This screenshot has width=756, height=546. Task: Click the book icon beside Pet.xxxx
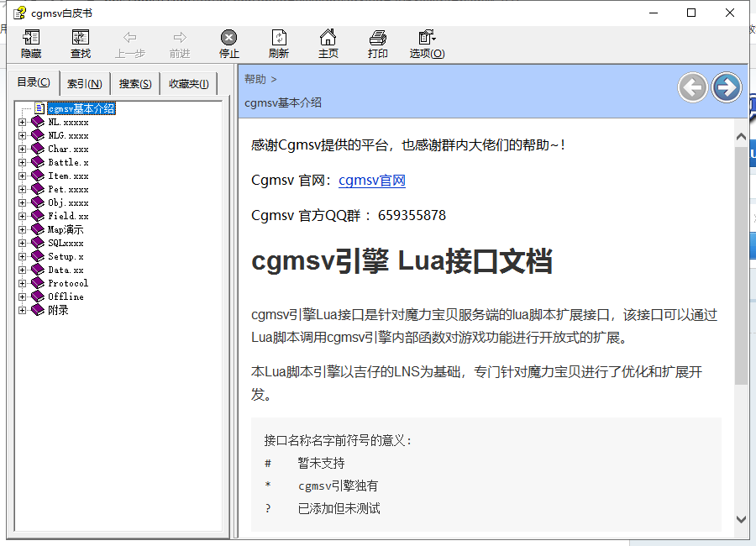[x=38, y=189]
